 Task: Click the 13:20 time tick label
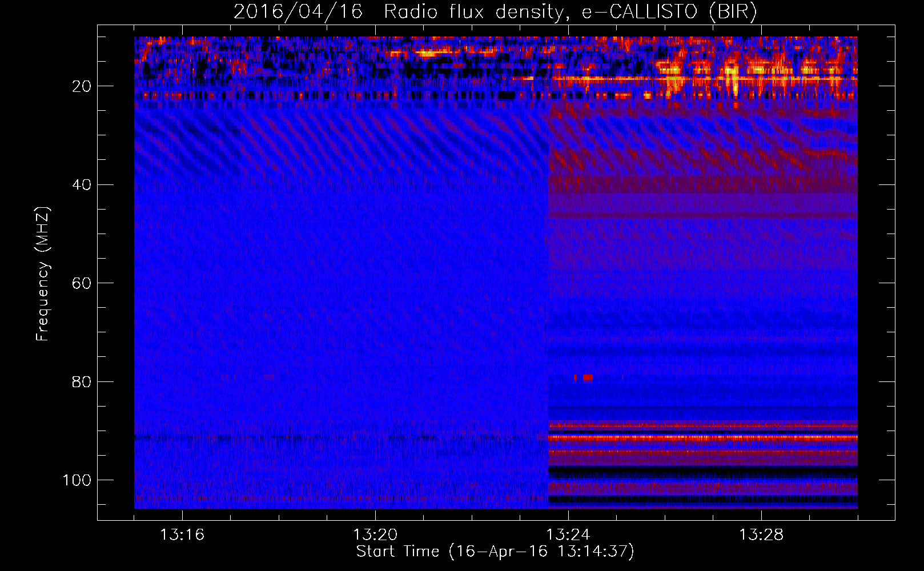click(x=375, y=535)
